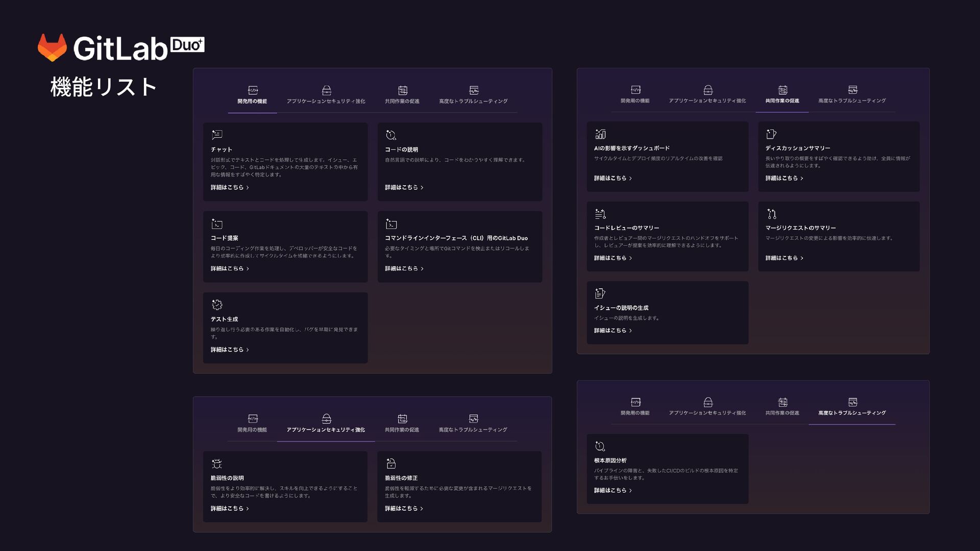Click the イシューの説明の生成 card's document icon

600,293
